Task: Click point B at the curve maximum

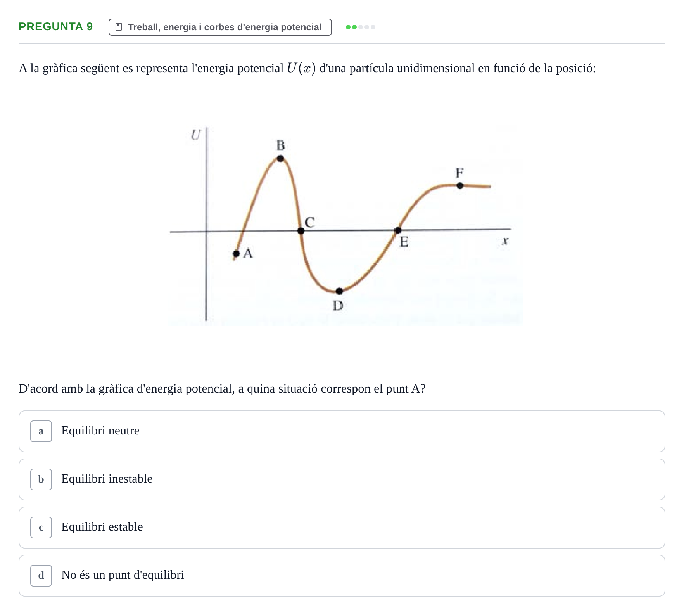Action: [x=281, y=158]
